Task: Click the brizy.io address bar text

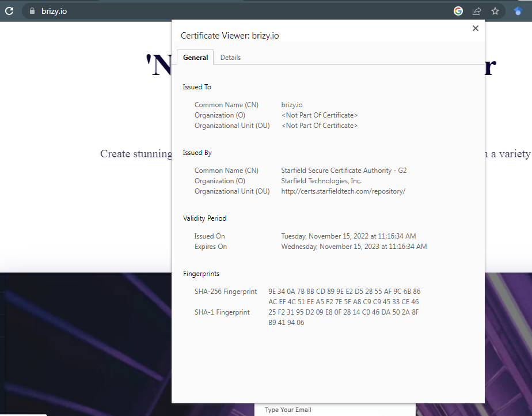Action: click(x=54, y=11)
